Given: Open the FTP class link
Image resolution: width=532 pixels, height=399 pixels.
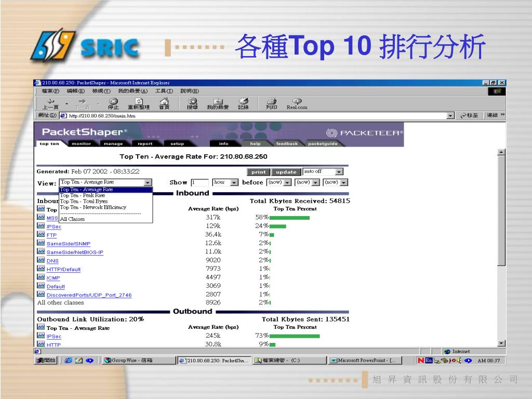Looking at the screenshot, I should [51, 235].
